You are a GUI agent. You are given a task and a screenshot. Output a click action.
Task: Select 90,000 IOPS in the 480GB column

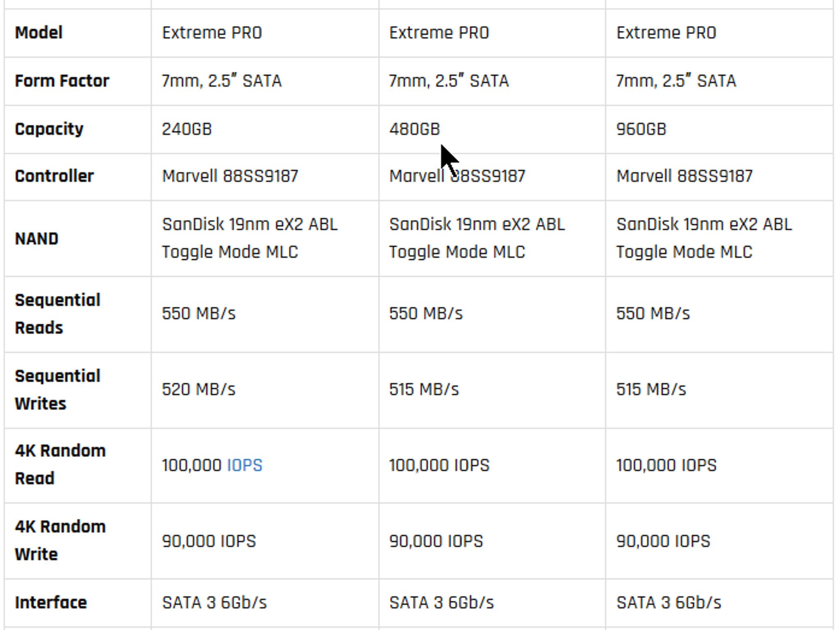[x=436, y=541]
